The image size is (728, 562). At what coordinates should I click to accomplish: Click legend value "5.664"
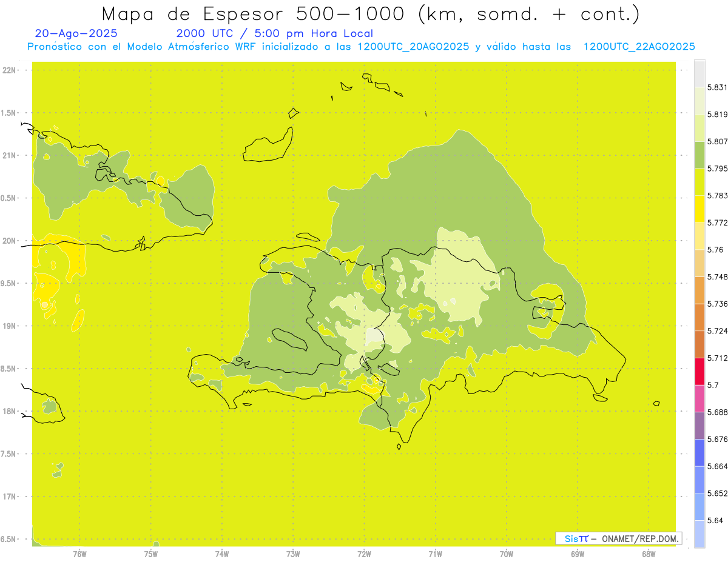pos(718,466)
